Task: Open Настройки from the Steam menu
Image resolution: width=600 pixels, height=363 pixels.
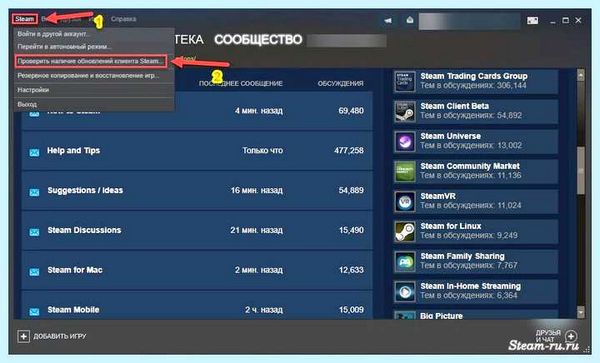Action: (x=93, y=90)
